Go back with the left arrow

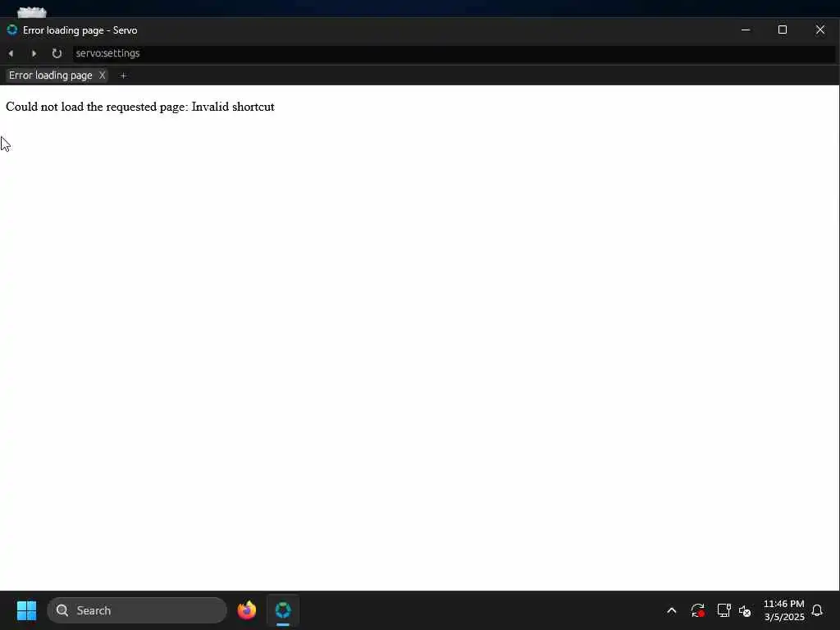(x=11, y=53)
